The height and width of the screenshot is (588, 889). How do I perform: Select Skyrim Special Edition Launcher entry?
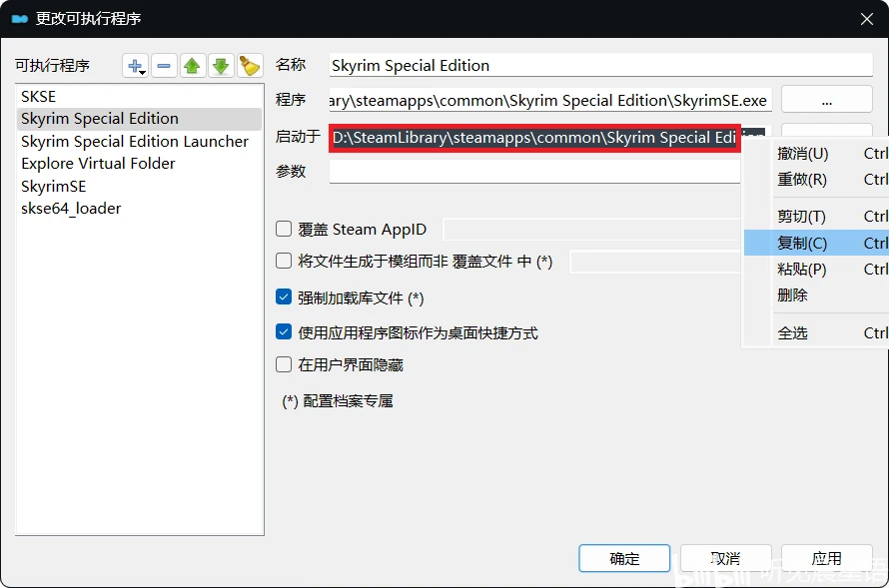(140, 141)
